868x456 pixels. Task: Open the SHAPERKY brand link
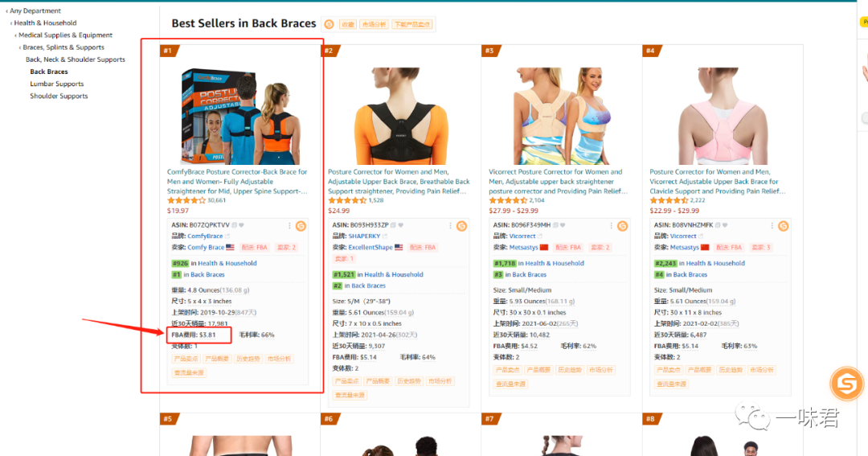click(x=364, y=236)
